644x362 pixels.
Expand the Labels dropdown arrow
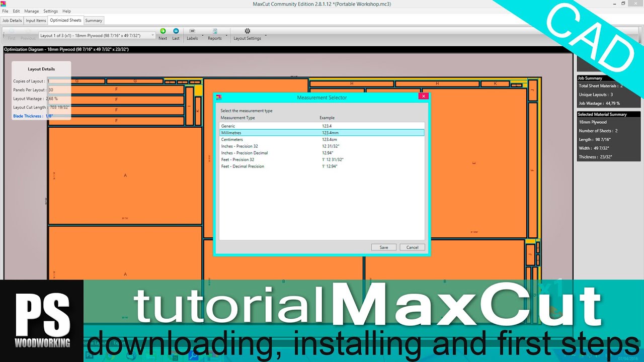pyautogui.click(x=203, y=35)
